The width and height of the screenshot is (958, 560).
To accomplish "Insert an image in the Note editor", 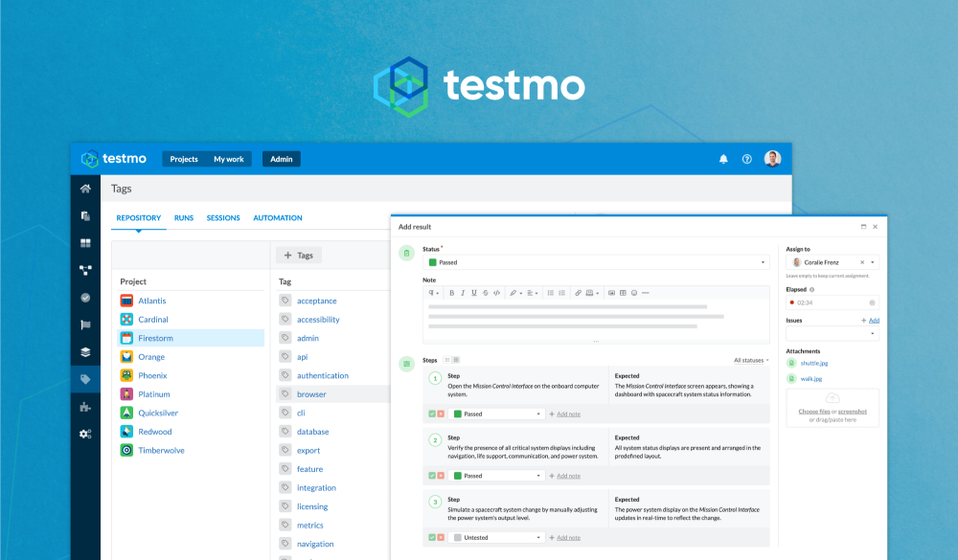I will (x=611, y=293).
